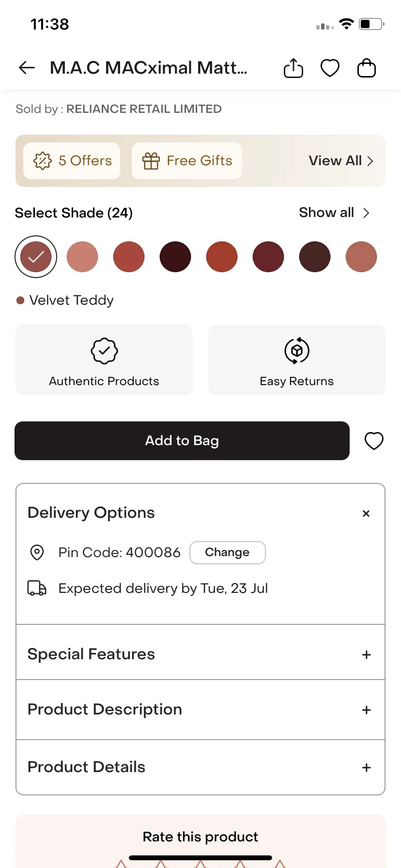Open the shopping bag icon
The height and width of the screenshot is (868, 401).
[367, 68]
